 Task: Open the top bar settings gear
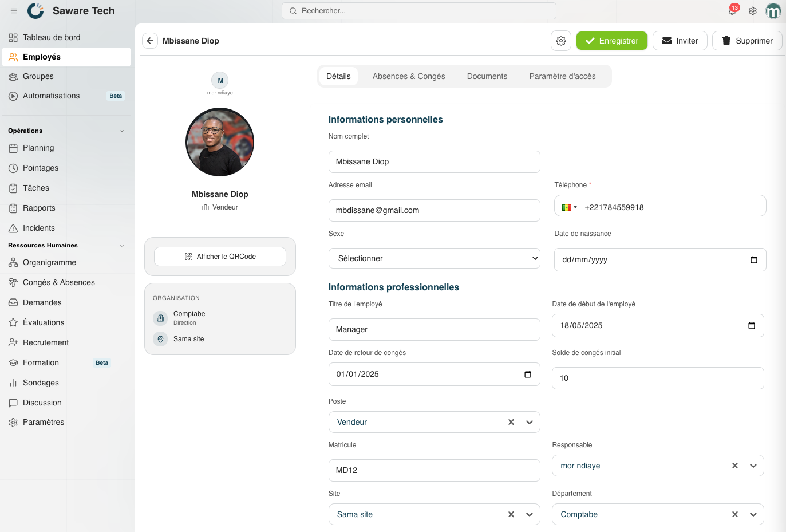tap(753, 11)
